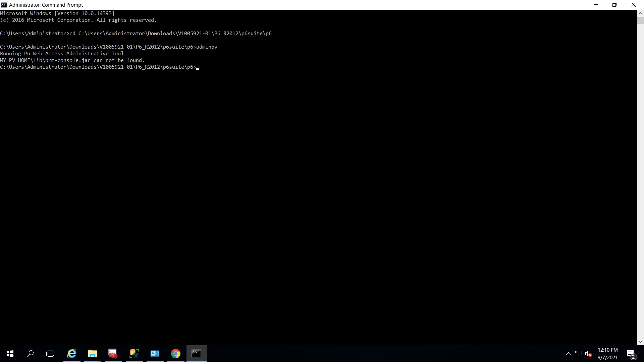Open File Explorer from the taskbar

pyautogui.click(x=93, y=354)
